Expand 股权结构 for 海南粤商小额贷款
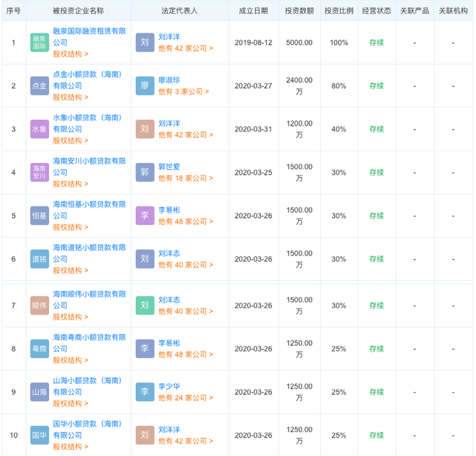The width and height of the screenshot is (476, 456). pos(71,360)
